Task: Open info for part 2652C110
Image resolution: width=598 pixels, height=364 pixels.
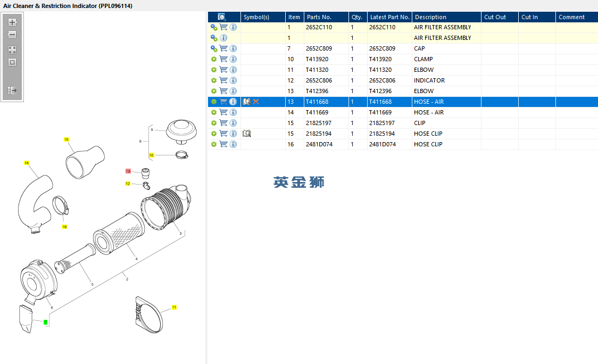Action: point(233,27)
